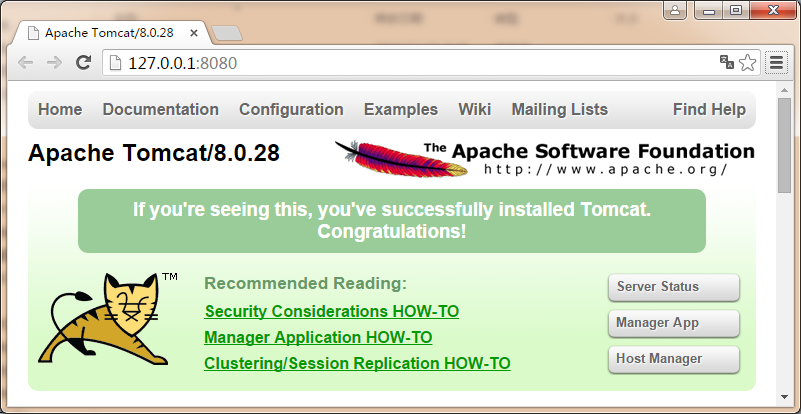Image resolution: width=801 pixels, height=414 pixels.
Task: Open the Host Manager button
Action: (673, 359)
